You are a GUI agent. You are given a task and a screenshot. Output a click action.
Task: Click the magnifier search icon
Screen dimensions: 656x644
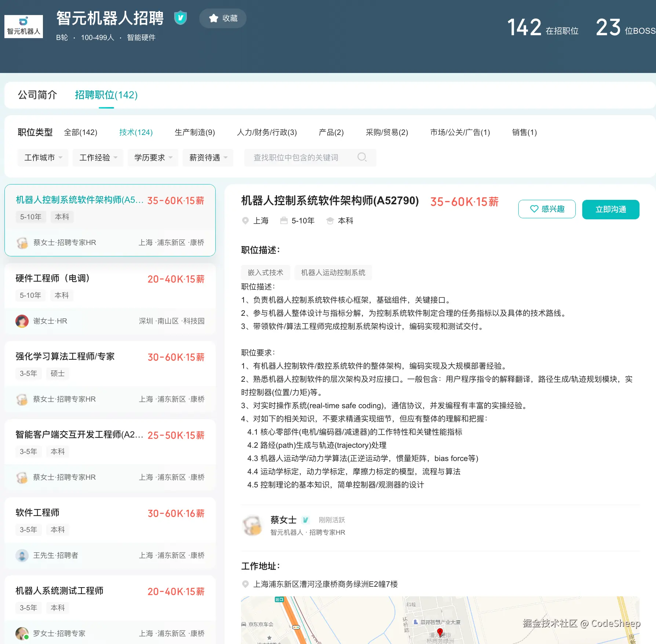(x=362, y=157)
